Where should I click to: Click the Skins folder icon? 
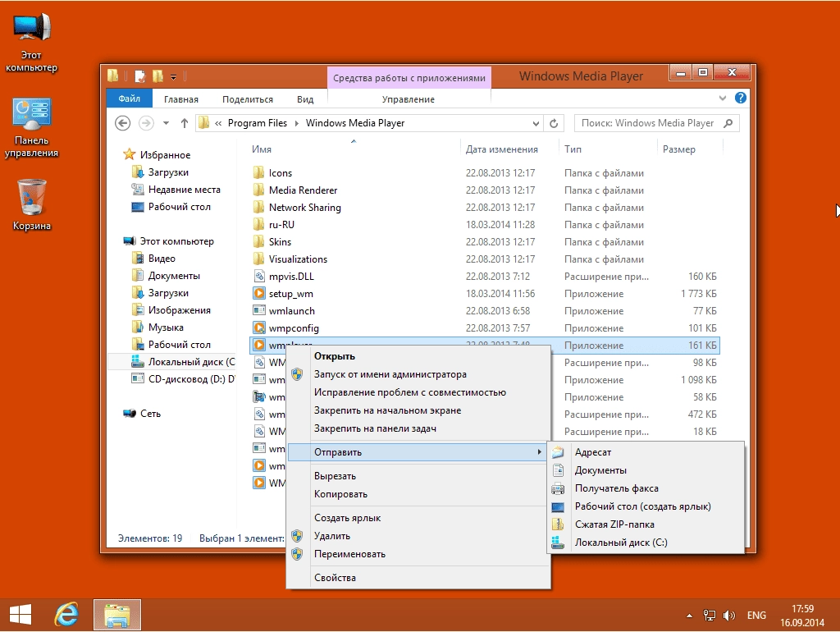tap(259, 242)
